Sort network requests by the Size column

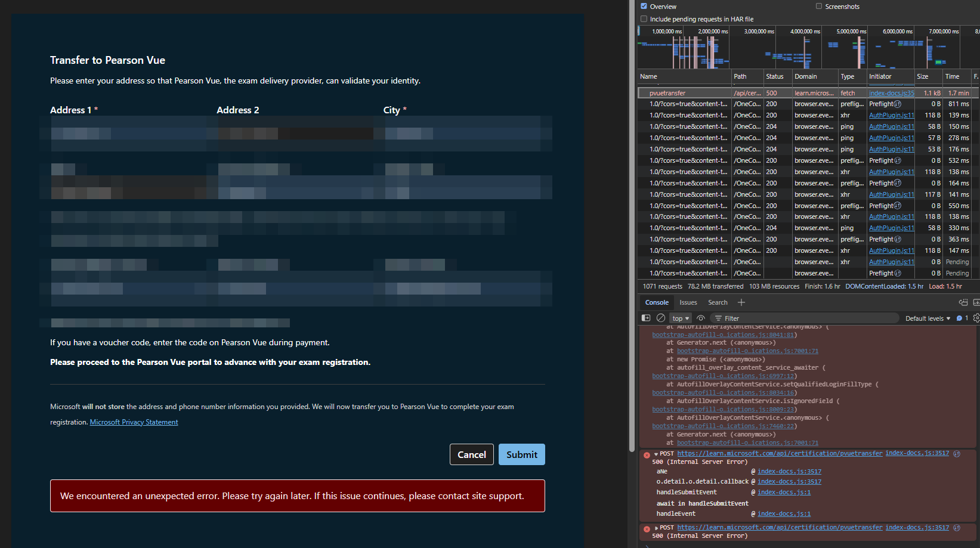[x=928, y=76]
